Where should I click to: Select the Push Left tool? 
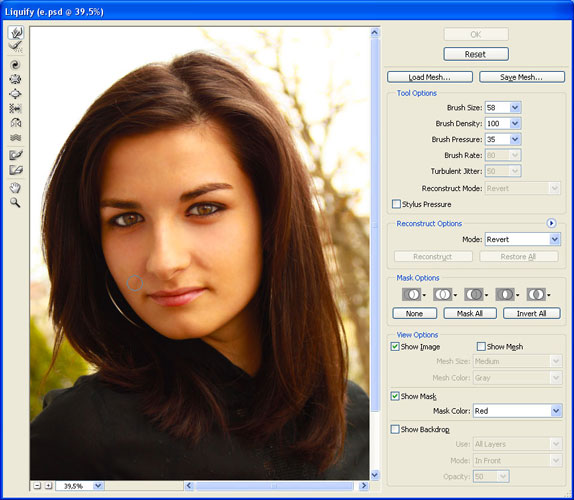[x=15, y=108]
